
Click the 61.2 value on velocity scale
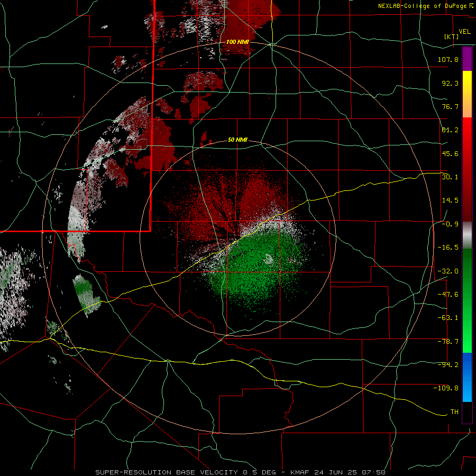(450, 130)
